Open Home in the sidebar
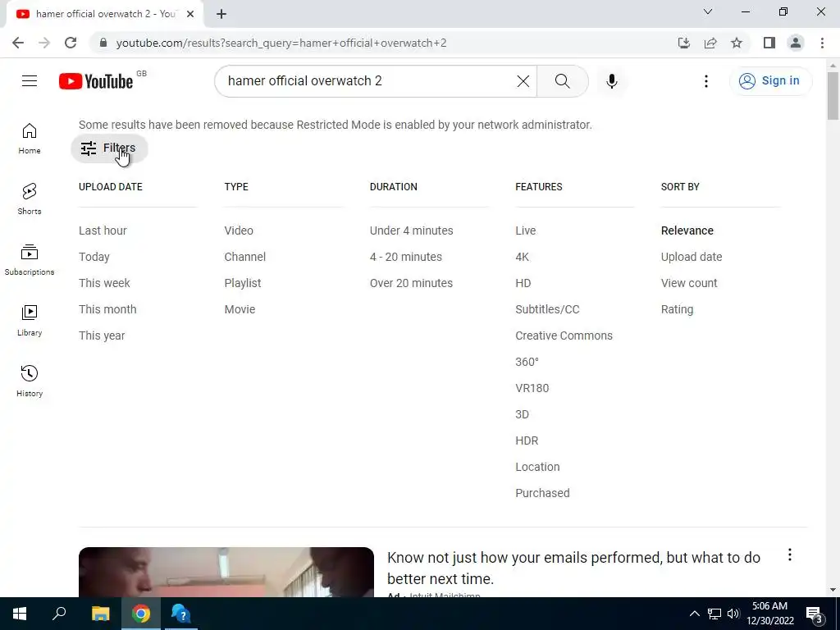This screenshot has width=840, height=630. [30, 139]
